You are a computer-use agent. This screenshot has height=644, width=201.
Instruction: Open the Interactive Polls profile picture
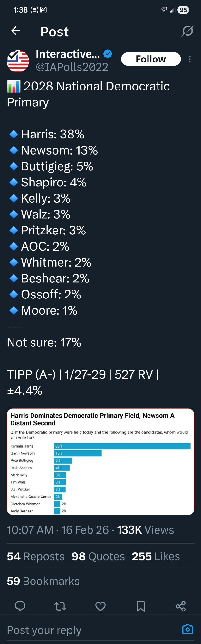[18, 61]
